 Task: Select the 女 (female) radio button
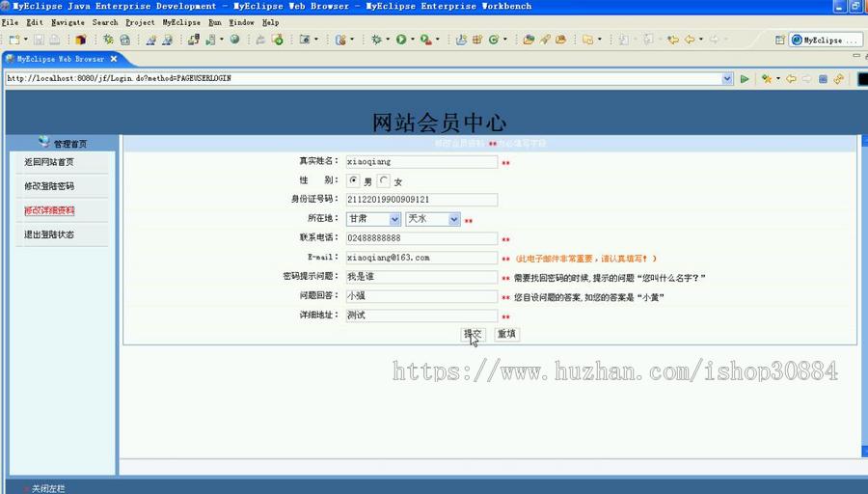[384, 180]
